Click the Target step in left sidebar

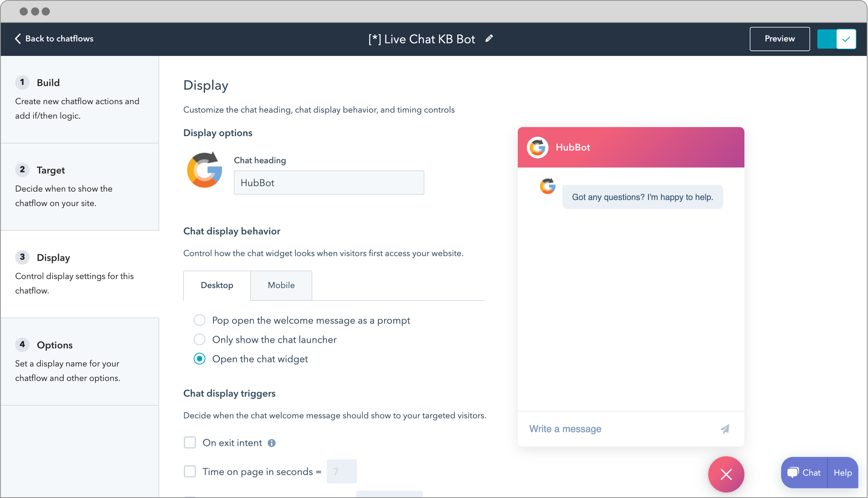79,170
